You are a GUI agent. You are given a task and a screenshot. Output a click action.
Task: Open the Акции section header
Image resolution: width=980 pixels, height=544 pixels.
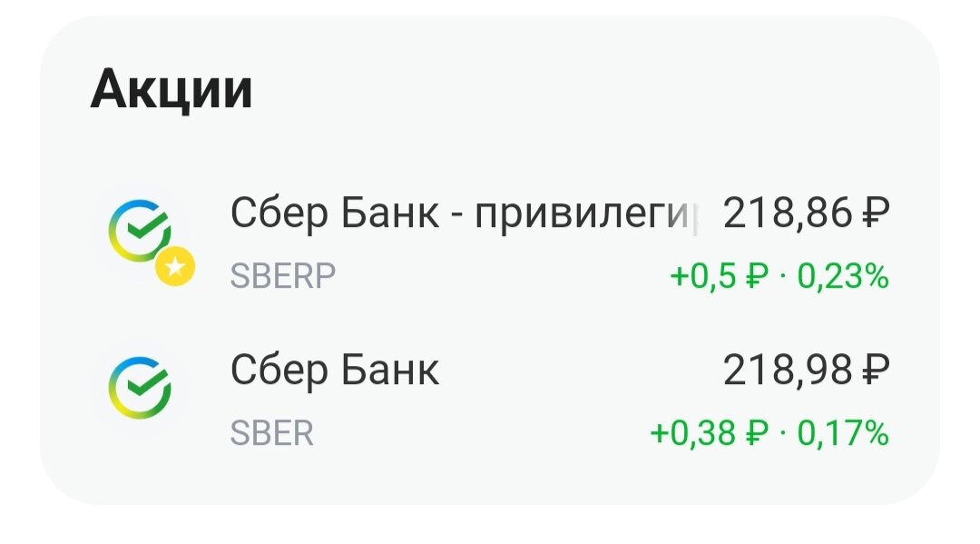point(171,87)
